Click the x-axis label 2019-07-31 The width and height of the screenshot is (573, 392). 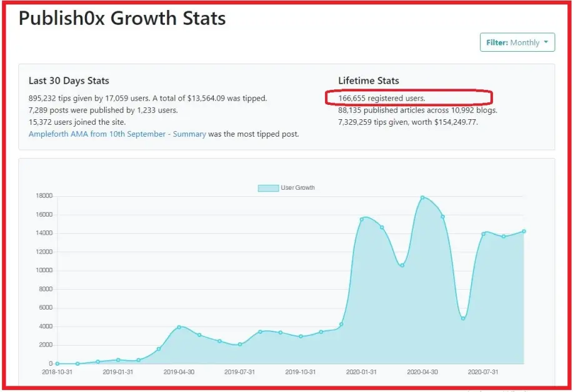[x=239, y=372]
